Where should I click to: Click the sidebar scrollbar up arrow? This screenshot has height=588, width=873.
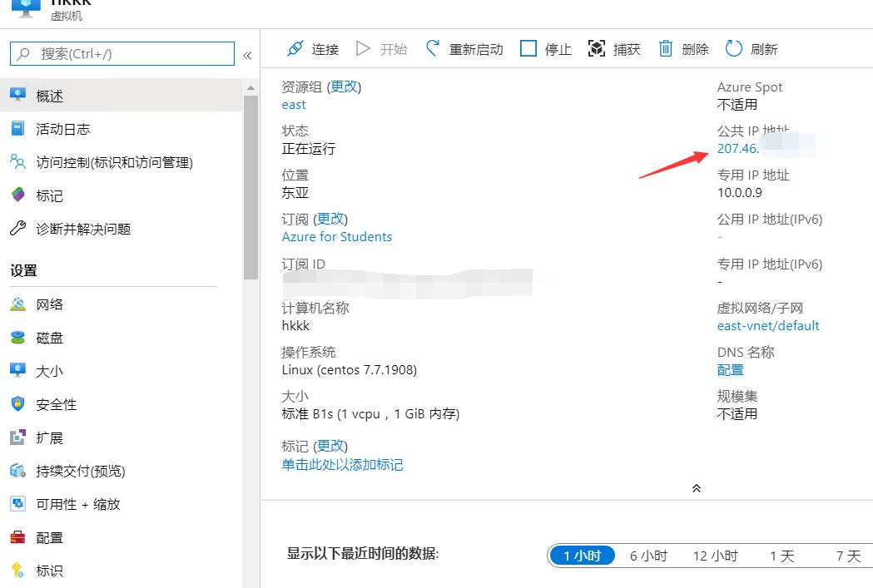pos(250,88)
